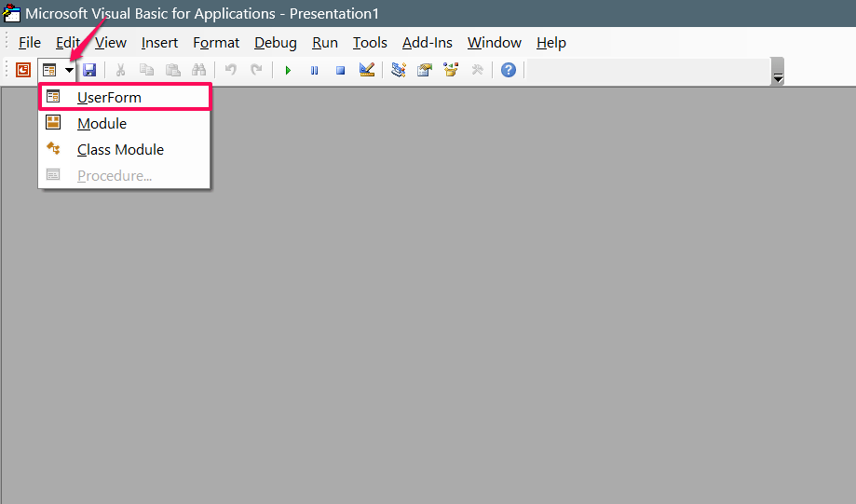Click the Cut scissors icon
The width and height of the screenshot is (856, 504).
point(121,70)
